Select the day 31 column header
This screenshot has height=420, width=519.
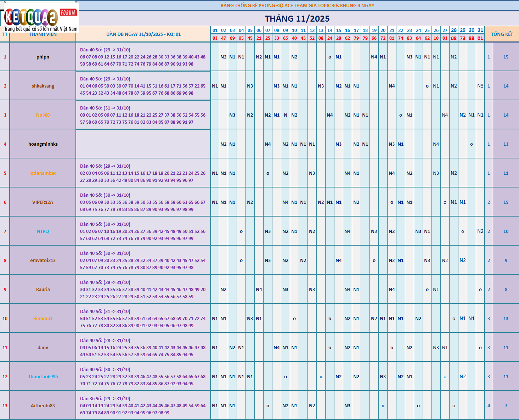(x=480, y=30)
